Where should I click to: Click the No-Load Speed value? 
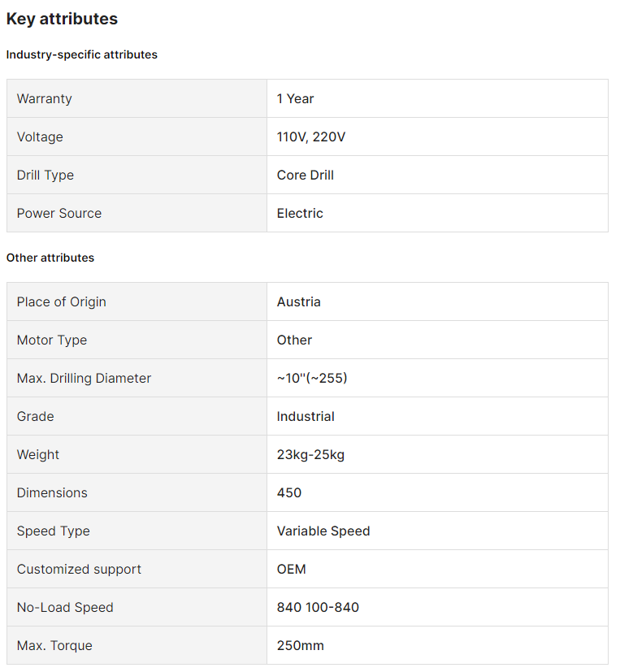point(318,608)
